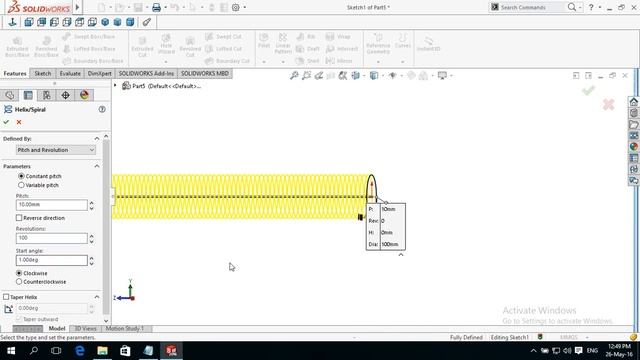
Task: Collapse the Defined By section
Action: (x=97, y=139)
